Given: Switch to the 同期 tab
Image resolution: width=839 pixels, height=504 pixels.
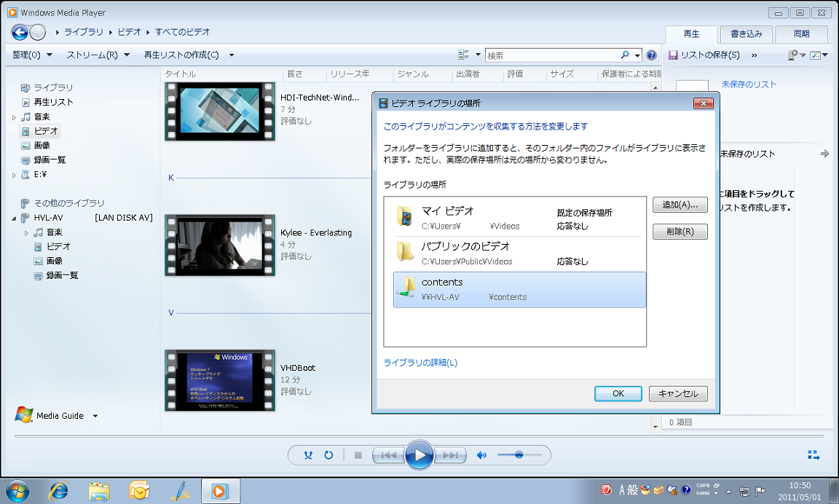Looking at the screenshot, I should coord(802,34).
